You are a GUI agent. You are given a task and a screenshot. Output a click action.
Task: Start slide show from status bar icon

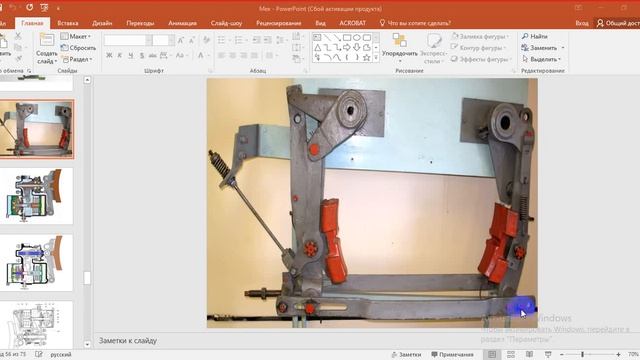(x=548, y=354)
